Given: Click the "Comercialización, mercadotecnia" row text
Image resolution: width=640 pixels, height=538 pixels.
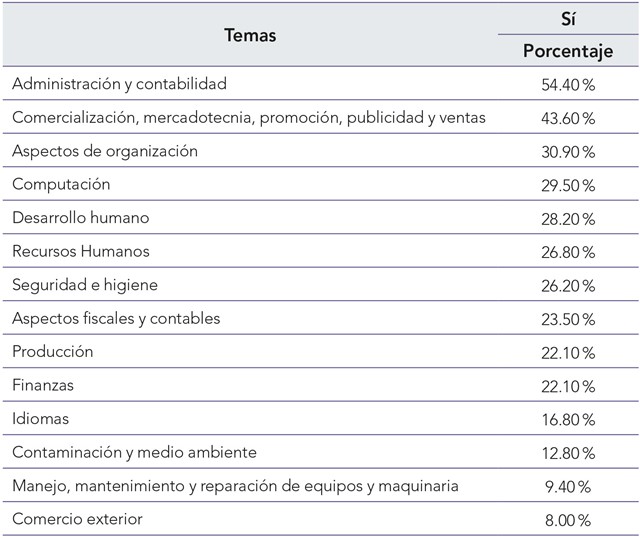Looking at the screenshot, I should click(249, 118).
